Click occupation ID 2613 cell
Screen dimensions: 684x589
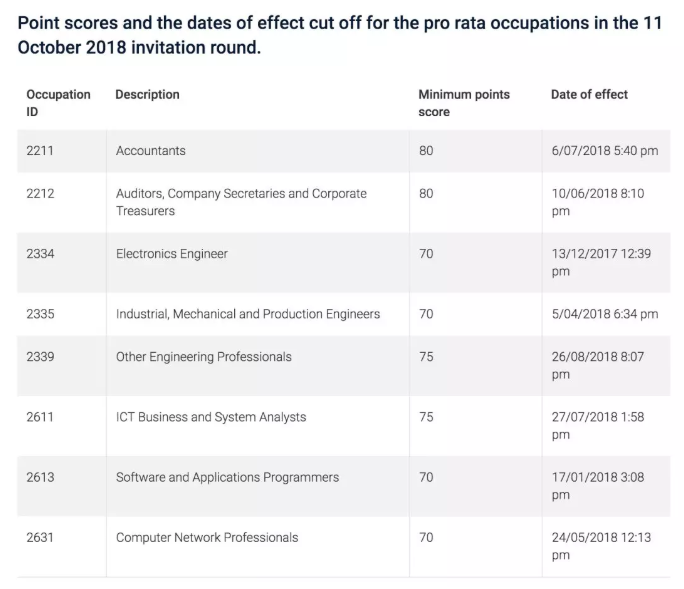tap(40, 477)
